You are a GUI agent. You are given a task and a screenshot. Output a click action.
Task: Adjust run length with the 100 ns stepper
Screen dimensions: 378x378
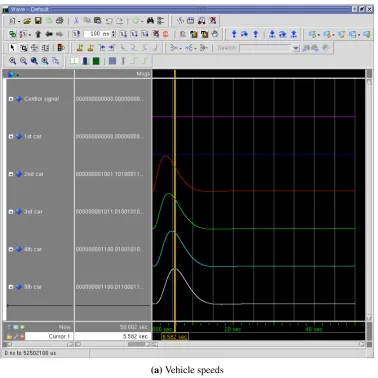[x=114, y=34]
